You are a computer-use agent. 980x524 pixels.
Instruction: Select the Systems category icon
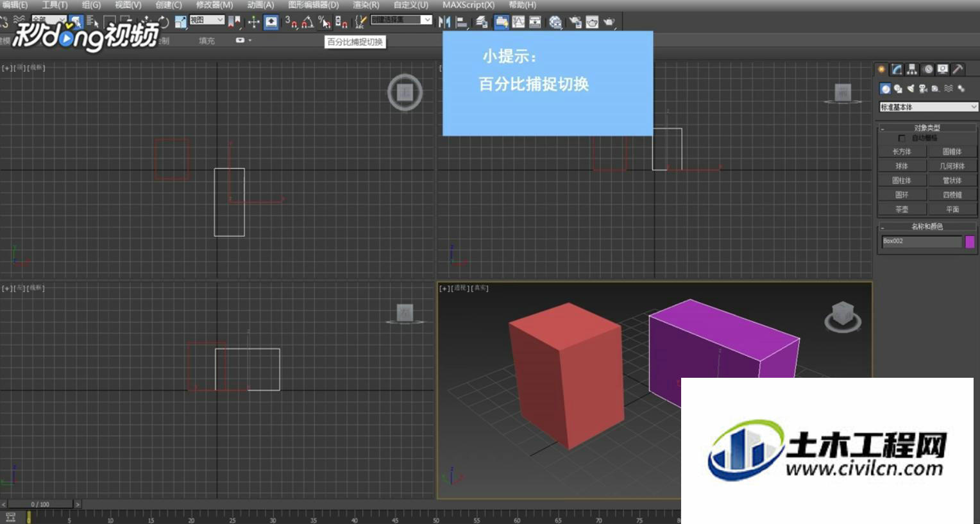click(x=961, y=89)
